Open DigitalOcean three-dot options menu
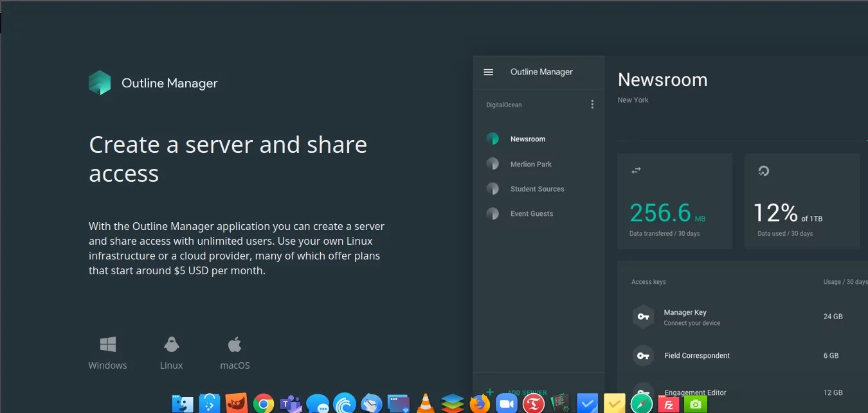 [592, 105]
